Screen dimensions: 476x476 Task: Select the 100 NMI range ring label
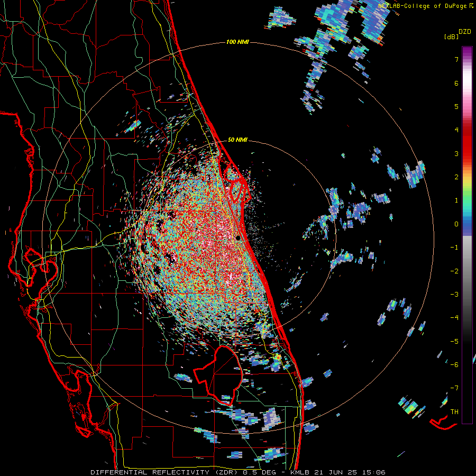(237, 42)
